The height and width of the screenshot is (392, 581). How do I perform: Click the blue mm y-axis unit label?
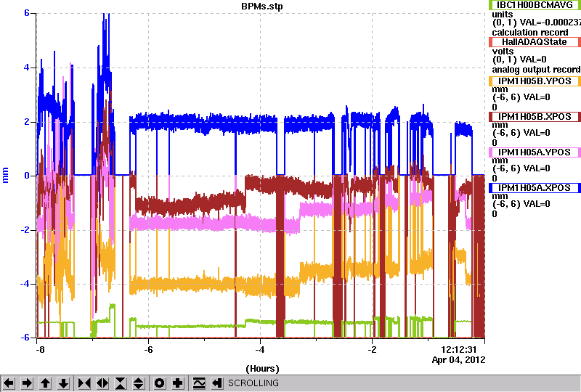pos(6,175)
